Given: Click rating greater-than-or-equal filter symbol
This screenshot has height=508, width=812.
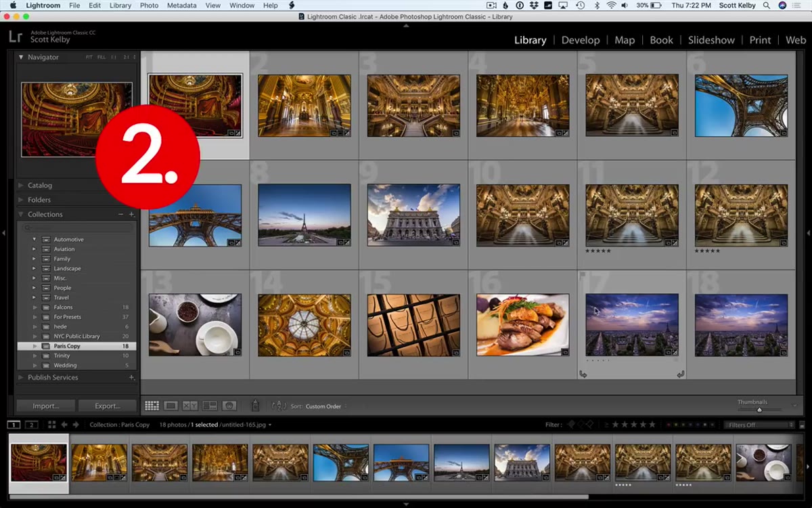Looking at the screenshot, I should pos(605,425).
